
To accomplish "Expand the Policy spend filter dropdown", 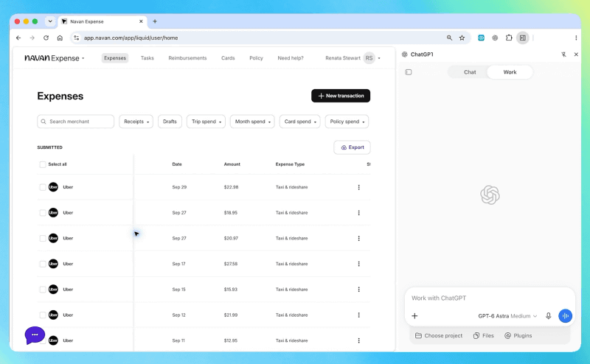I will 347,122.
